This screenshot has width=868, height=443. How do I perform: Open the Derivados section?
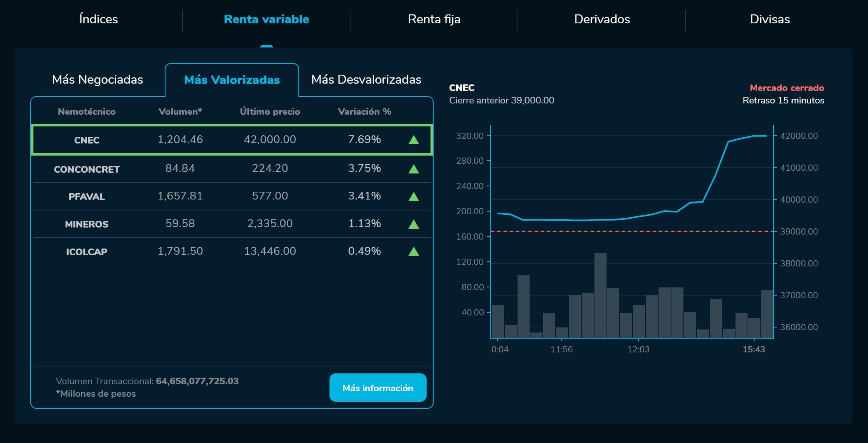click(x=602, y=19)
